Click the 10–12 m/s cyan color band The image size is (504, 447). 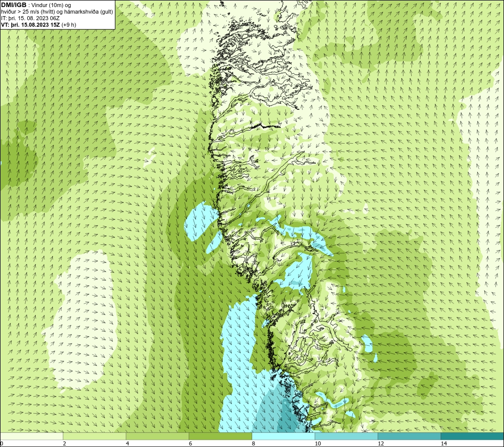(347, 436)
